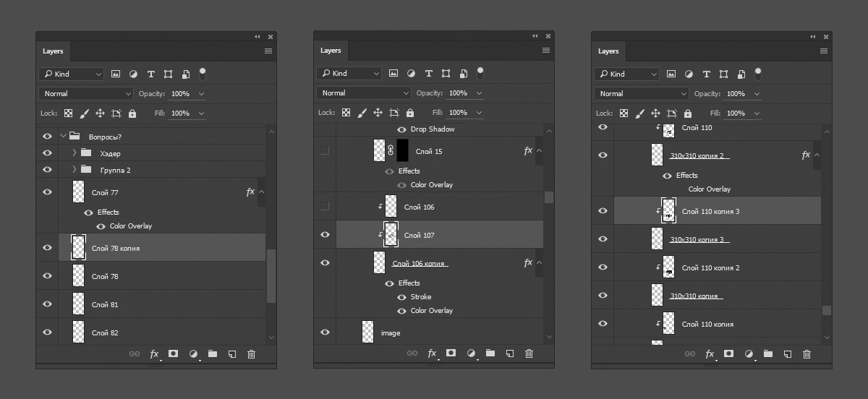Open the fx layer style menu at the bottom of the left panel
The image size is (868, 399).
(154, 354)
